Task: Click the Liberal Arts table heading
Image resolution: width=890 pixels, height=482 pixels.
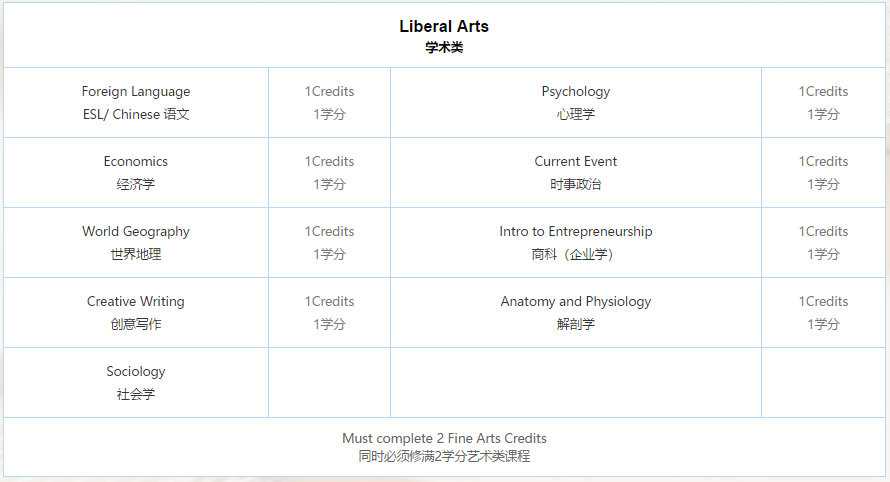Action: [444, 27]
